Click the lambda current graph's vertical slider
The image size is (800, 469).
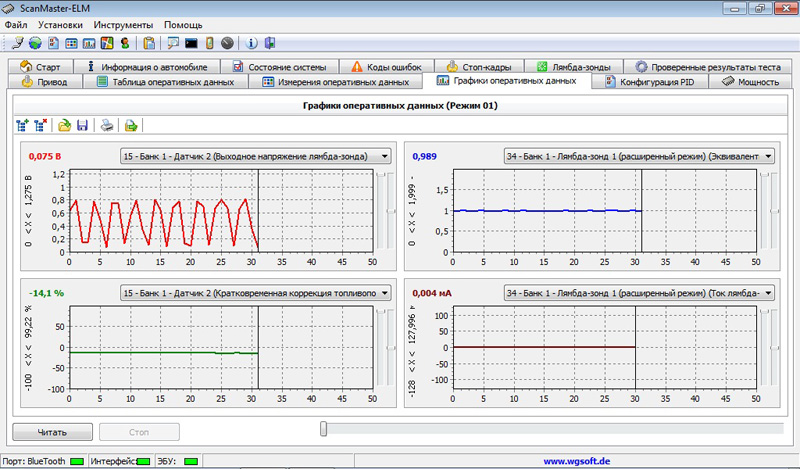click(774, 348)
